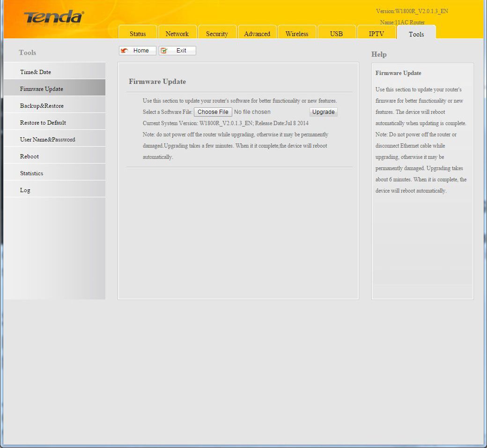Go to the Advanced tab
The height and width of the screenshot is (448, 487).
257,33
